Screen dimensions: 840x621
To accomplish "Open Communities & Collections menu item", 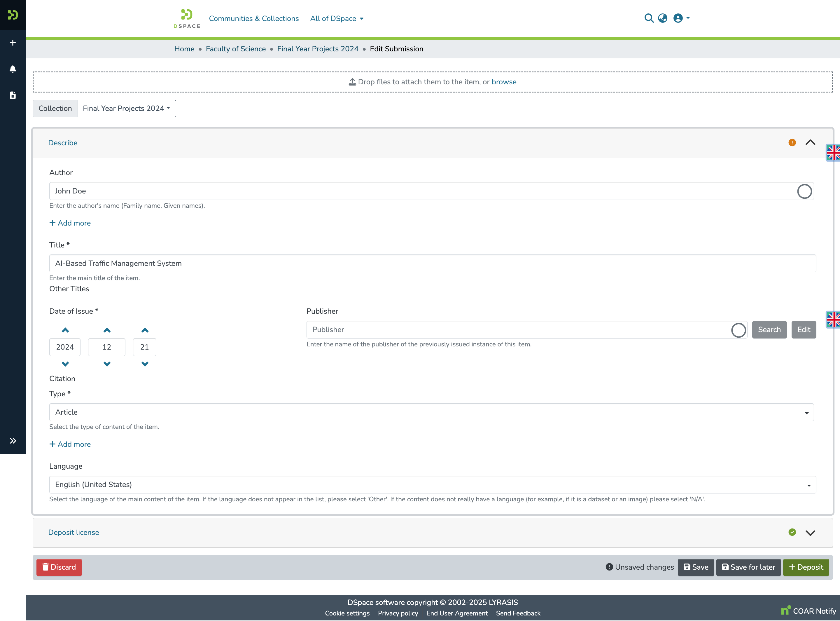I will pyautogui.click(x=253, y=18).
